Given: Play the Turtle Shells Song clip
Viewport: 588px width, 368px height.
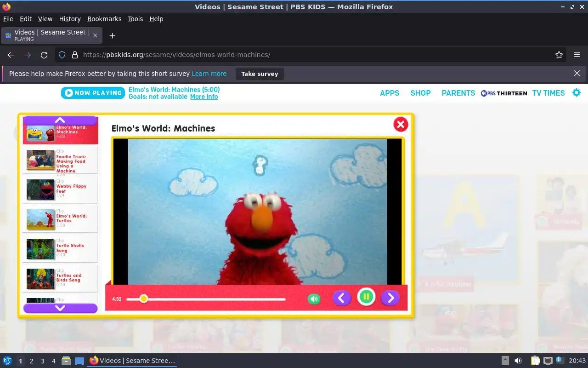Looking at the screenshot, I should pyautogui.click(x=61, y=249).
